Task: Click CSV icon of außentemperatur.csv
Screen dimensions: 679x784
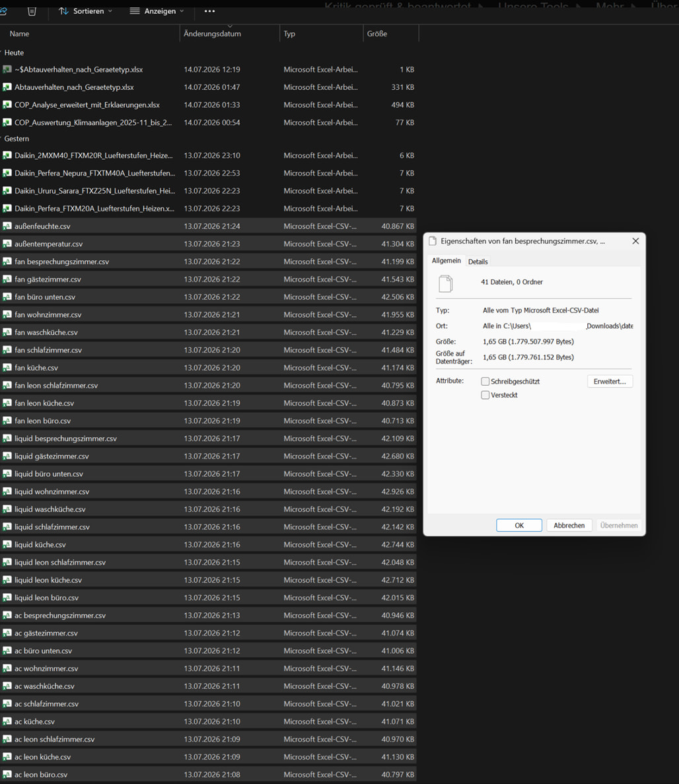Action: pos(7,244)
